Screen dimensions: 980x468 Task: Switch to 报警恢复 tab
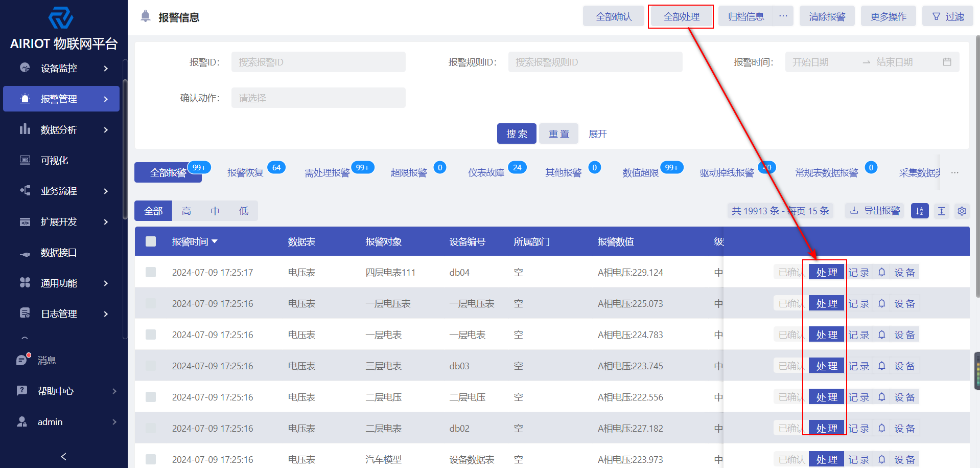pyautogui.click(x=245, y=173)
